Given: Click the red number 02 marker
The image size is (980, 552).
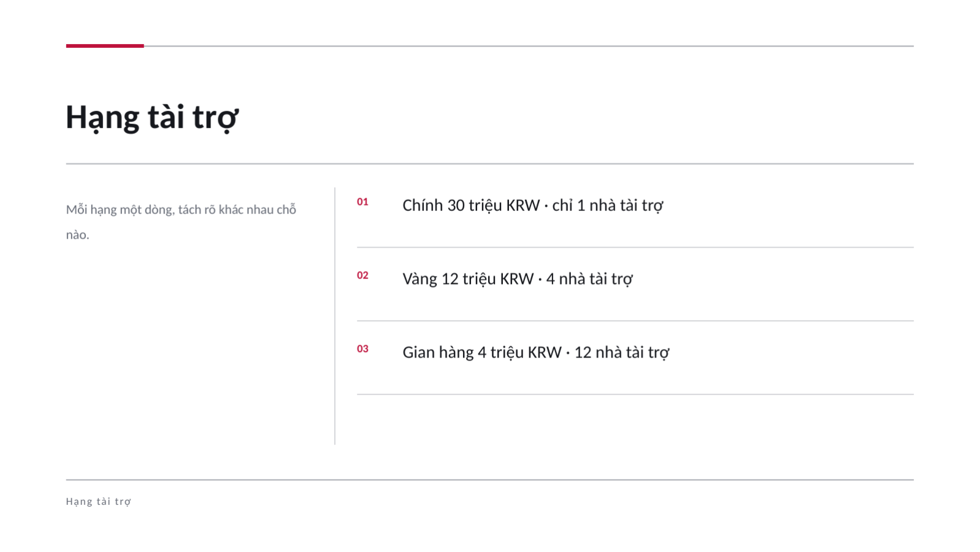Looking at the screenshot, I should [x=362, y=275].
